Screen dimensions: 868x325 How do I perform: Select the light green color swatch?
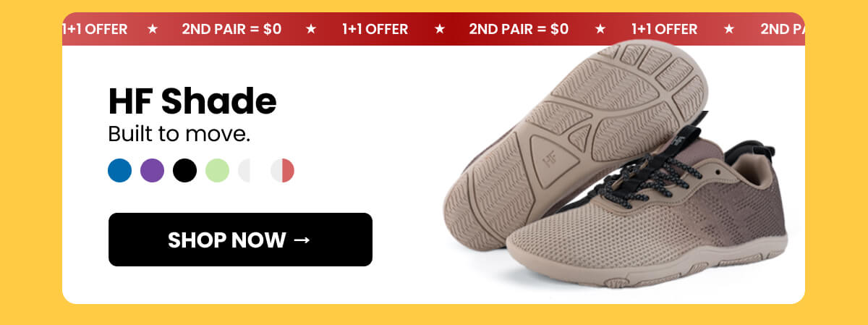click(x=217, y=171)
